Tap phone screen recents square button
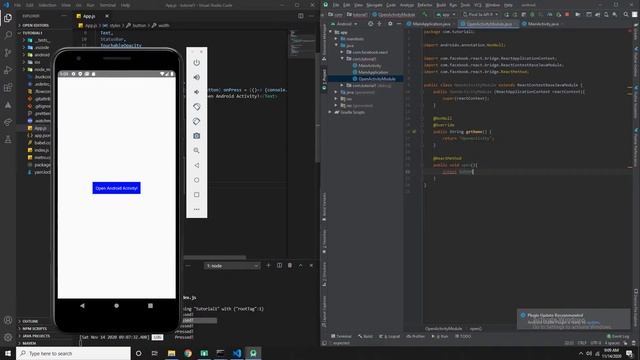Screen dimensions: 640x360 pos(150,306)
